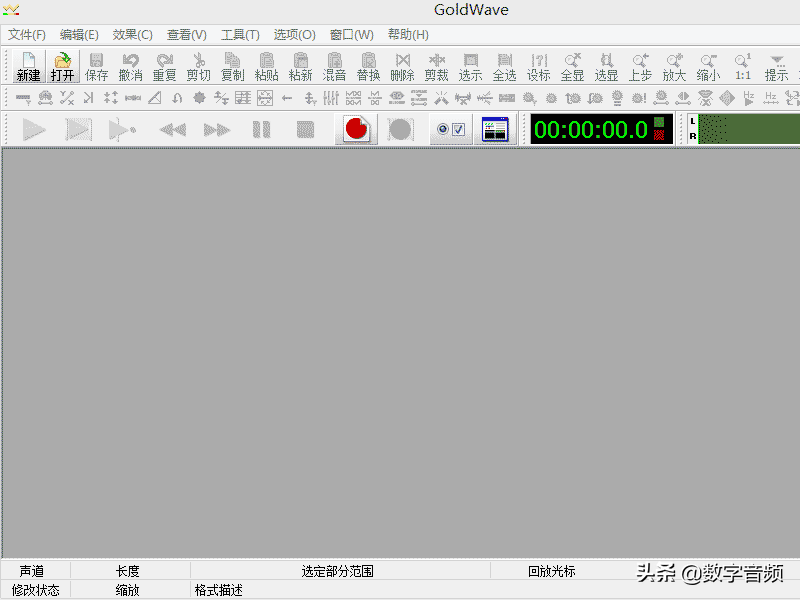Undo using the 撤消 toolbar icon

point(130,67)
